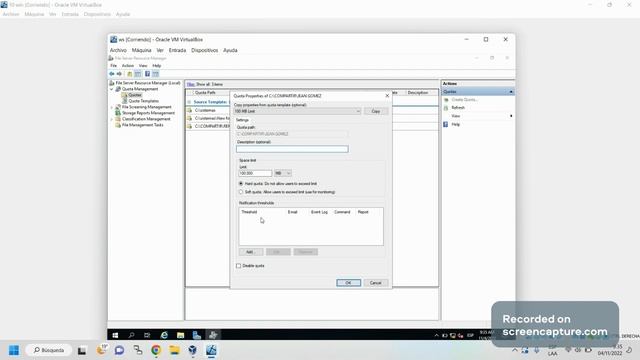Click the Forward arrow in FSRM toolbar
The height and width of the screenshot is (360, 640).
[x=119, y=74]
